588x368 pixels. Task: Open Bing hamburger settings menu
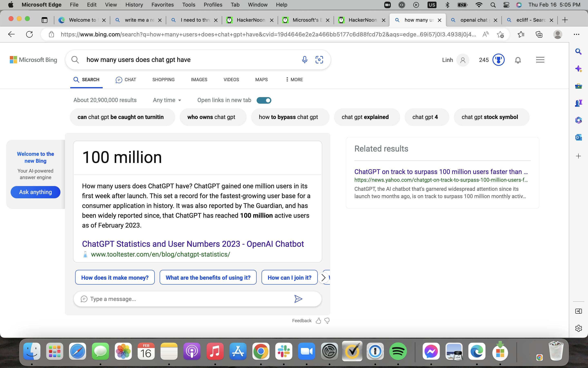click(x=540, y=60)
